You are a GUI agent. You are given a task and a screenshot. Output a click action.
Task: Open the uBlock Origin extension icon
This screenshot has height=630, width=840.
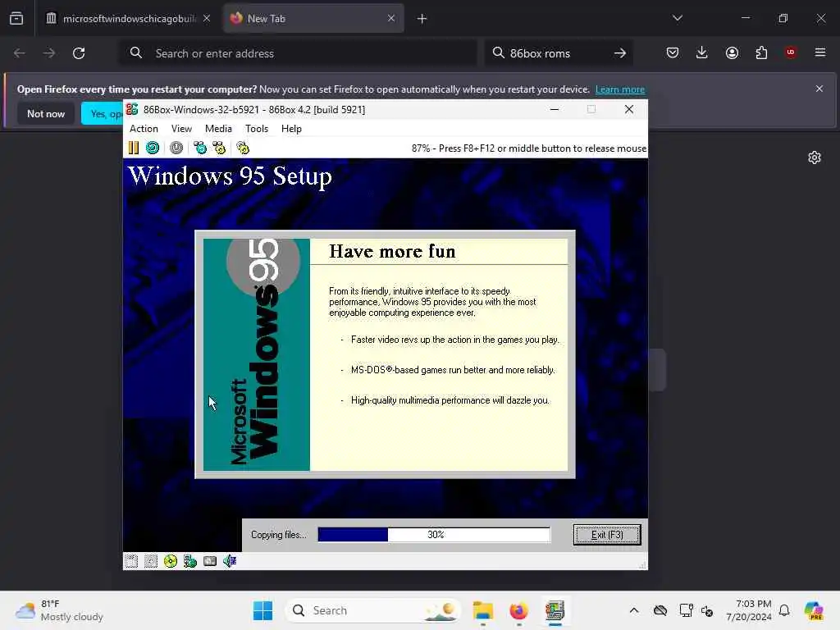click(791, 52)
